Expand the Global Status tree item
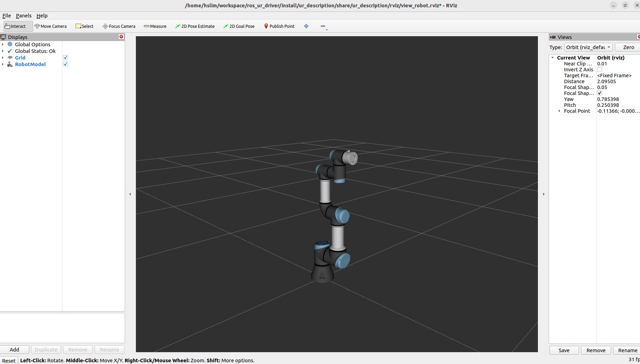The image size is (640, 364). 3,51
